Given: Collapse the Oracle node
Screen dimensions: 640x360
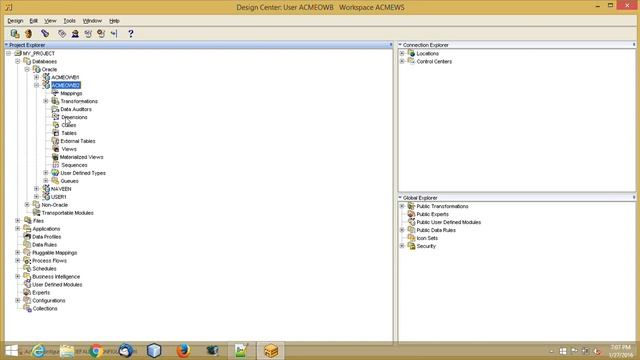Looking at the screenshot, I should click(27, 69).
